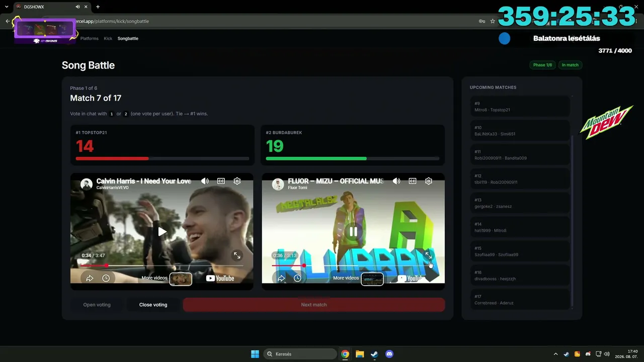Go back in the browser
644x362 pixels.
(x=8, y=21)
